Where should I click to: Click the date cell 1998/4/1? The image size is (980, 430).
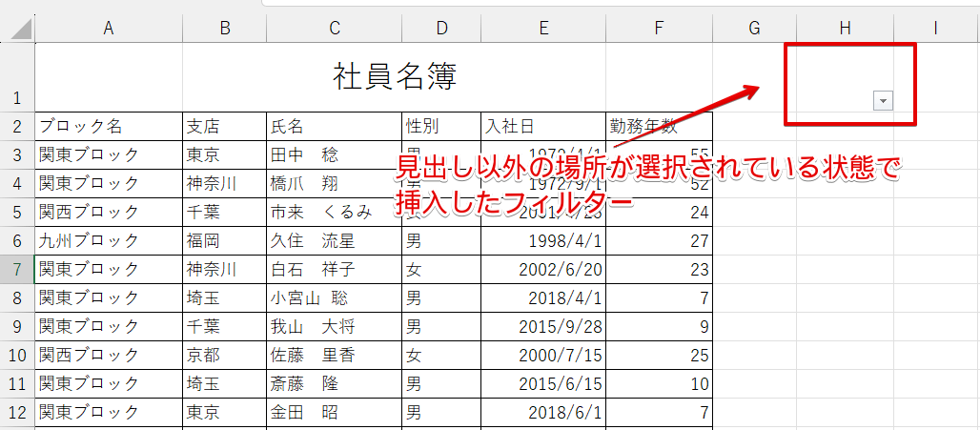coord(543,240)
